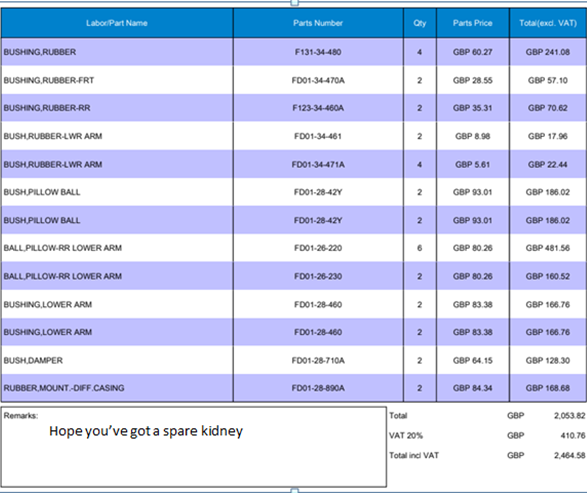Viewport: 587px width, 493px height.
Task: Click the top center selection handle
Action: coord(295,3)
